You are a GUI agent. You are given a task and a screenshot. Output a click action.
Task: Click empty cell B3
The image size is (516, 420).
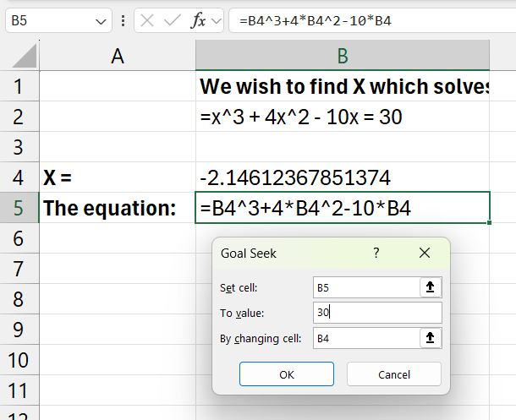343,147
